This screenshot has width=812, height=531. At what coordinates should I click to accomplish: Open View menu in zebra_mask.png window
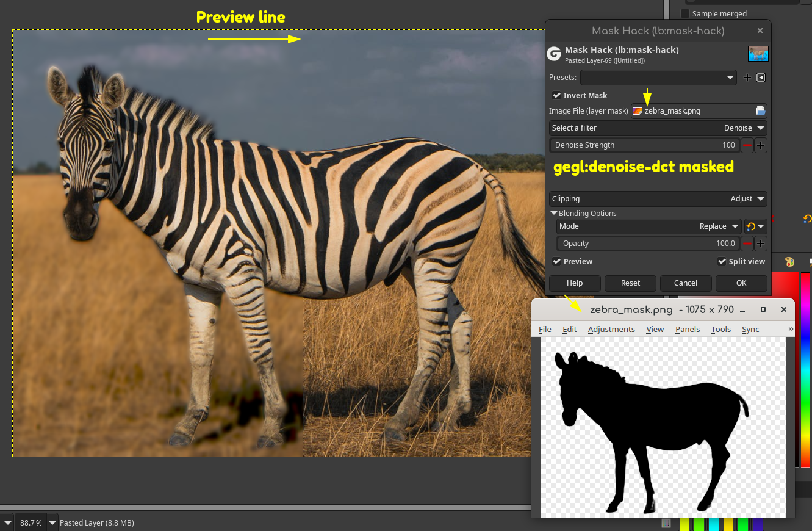tap(655, 329)
